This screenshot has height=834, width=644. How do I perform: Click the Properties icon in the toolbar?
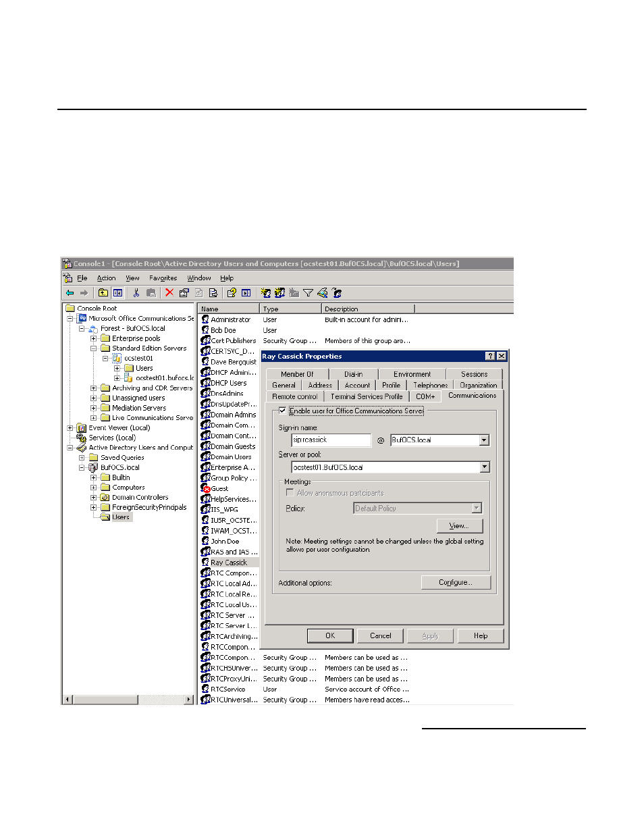tap(184, 293)
